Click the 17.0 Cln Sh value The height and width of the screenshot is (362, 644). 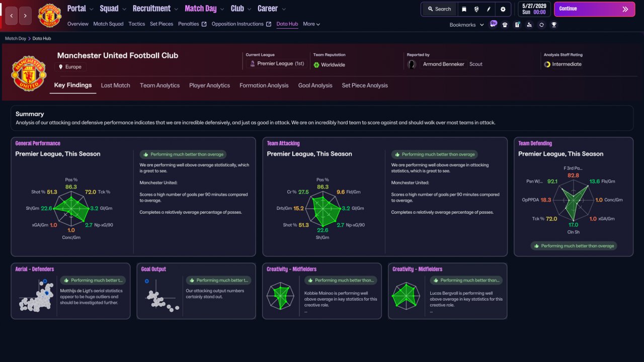(573, 225)
